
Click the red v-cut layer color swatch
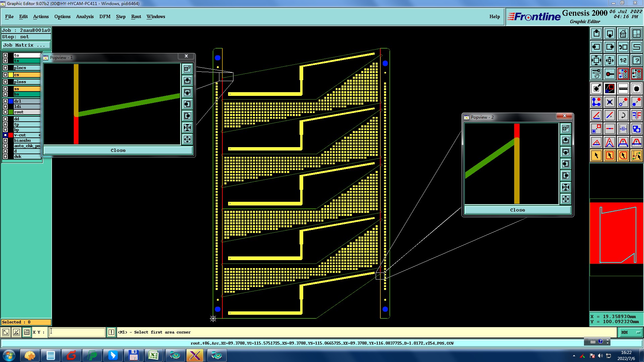11,135
